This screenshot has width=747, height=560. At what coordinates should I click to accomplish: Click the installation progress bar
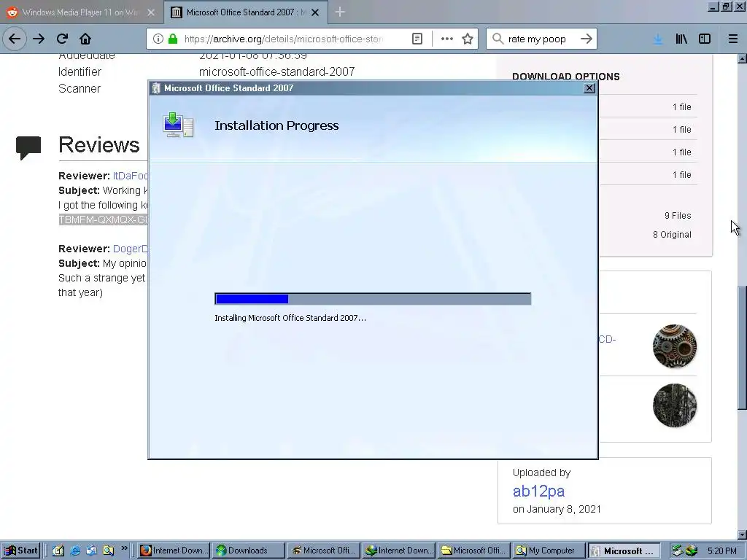click(373, 299)
